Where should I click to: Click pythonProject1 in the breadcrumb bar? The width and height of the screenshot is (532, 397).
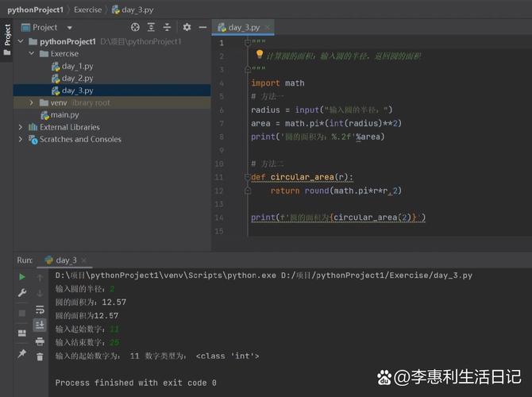tap(35, 10)
